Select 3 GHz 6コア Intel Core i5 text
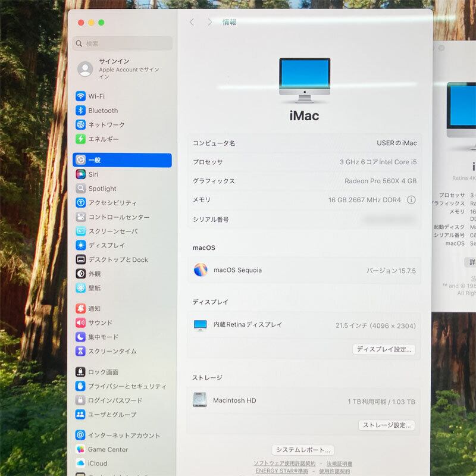476x476 pixels. pos(378,162)
